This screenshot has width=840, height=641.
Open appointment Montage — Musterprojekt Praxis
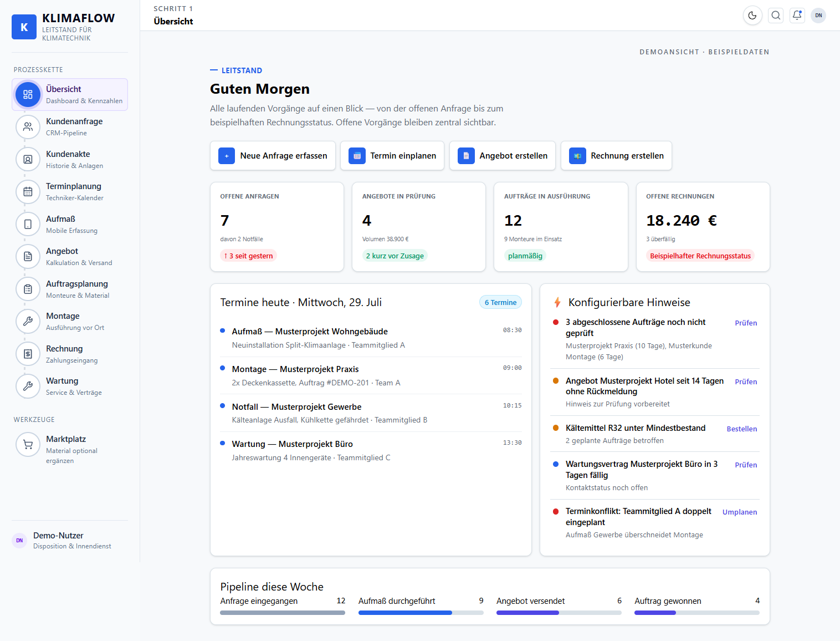[x=371, y=375]
